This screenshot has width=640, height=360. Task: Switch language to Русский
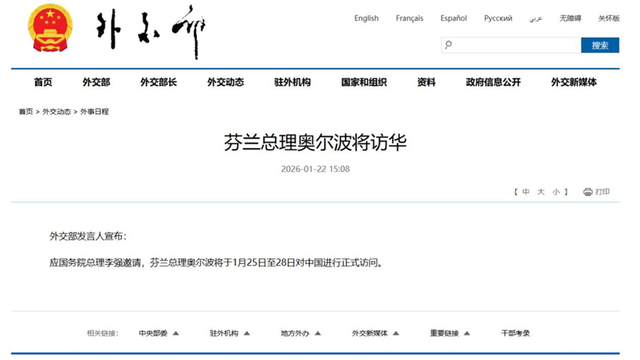point(498,18)
